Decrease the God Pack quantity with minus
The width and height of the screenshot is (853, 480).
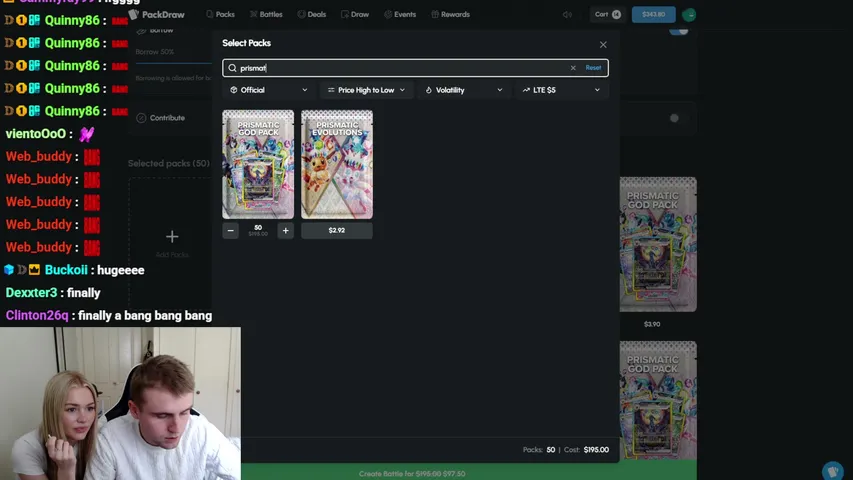[231, 231]
